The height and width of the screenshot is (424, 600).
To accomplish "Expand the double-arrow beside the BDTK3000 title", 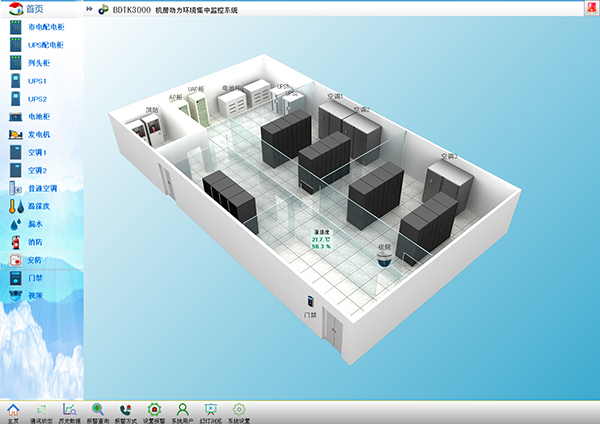I will point(91,9).
